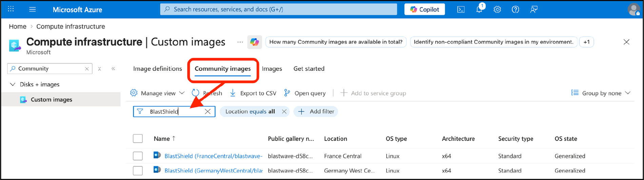
Task: Click the small x beside sidebar search
Action: [99, 69]
